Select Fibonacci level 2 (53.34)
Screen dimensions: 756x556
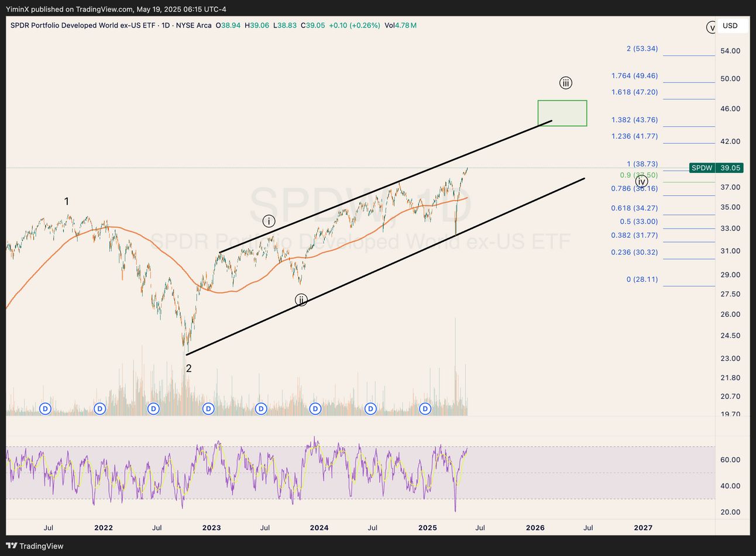[642, 49]
